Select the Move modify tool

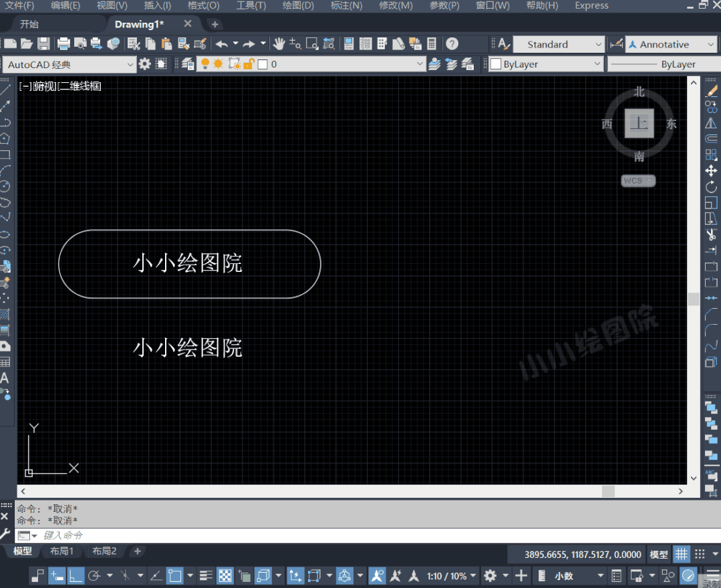pos(711,171)
